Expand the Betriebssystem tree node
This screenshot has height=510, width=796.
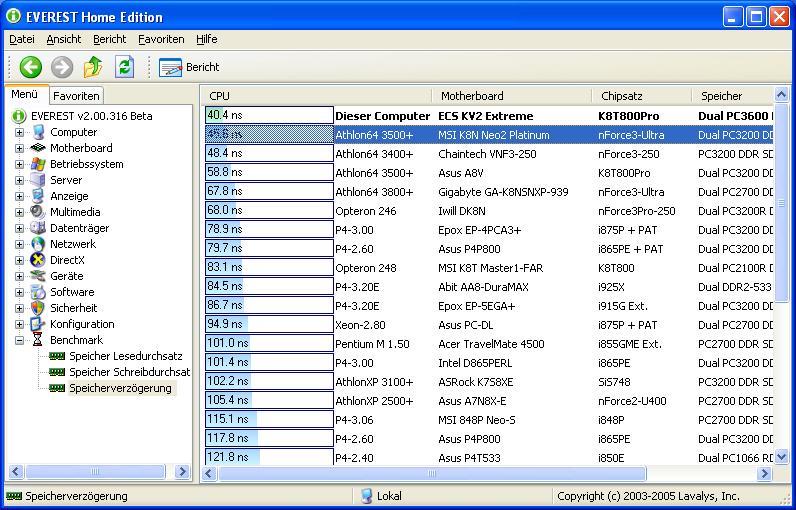point(19,164)
